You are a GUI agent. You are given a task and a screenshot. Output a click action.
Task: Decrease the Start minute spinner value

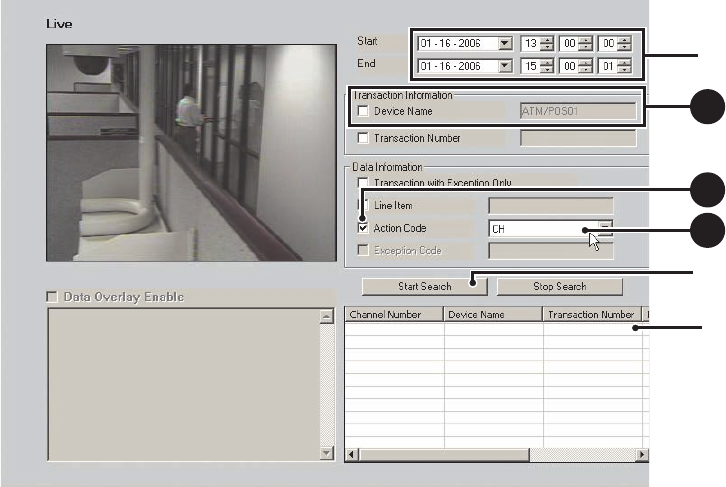pos(586,47)
